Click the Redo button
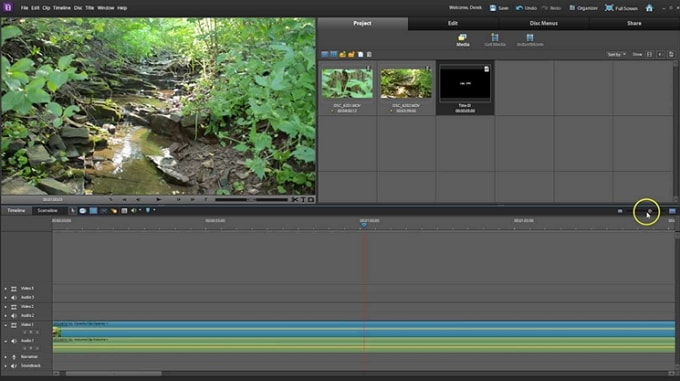Image resolution: width=680 pixels, height=381 pixels. click(551, 8)
